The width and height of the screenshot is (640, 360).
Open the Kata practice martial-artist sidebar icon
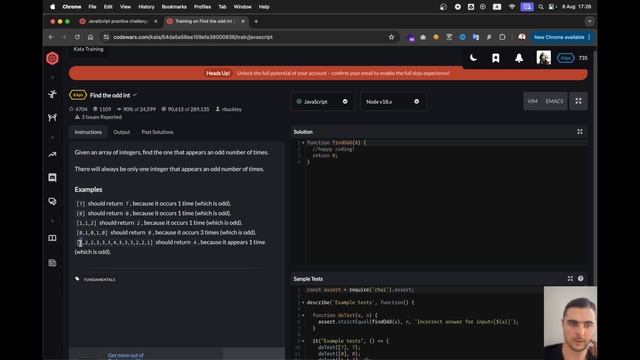tap(52, 94)
